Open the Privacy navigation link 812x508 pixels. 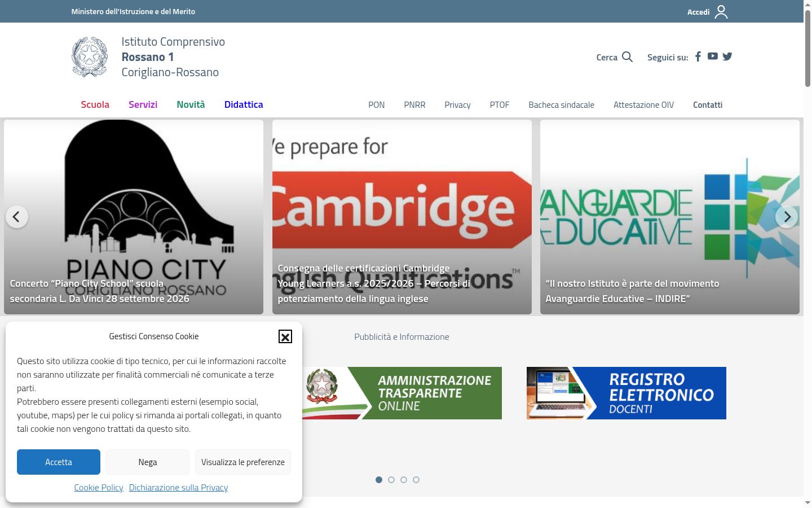(457, 105)
